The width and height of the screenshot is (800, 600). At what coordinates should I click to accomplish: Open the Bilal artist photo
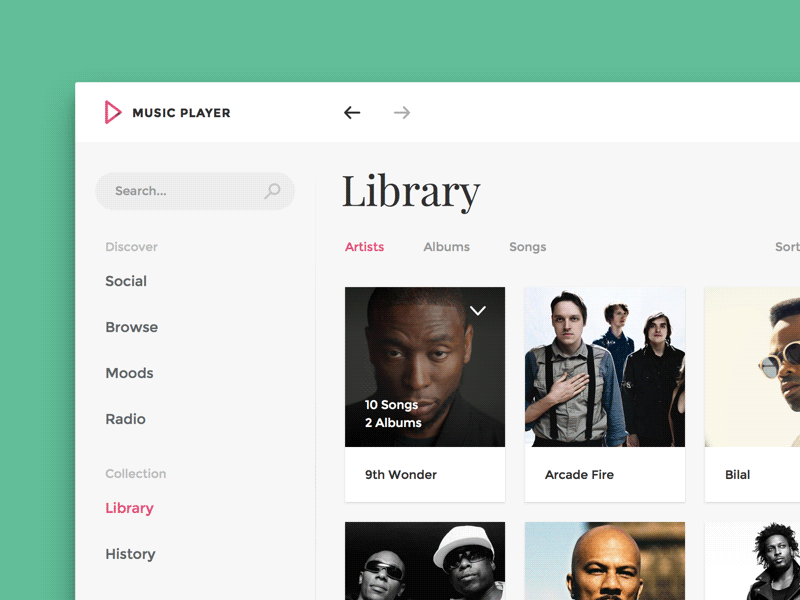pos(753,367)
